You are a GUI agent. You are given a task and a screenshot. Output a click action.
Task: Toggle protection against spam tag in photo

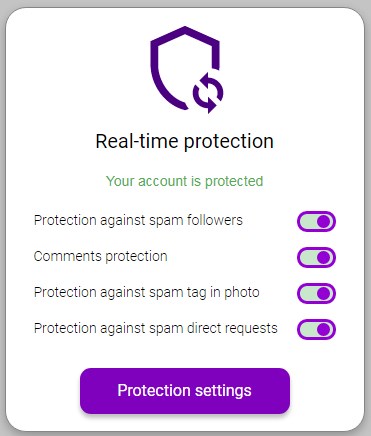(316, 293)
